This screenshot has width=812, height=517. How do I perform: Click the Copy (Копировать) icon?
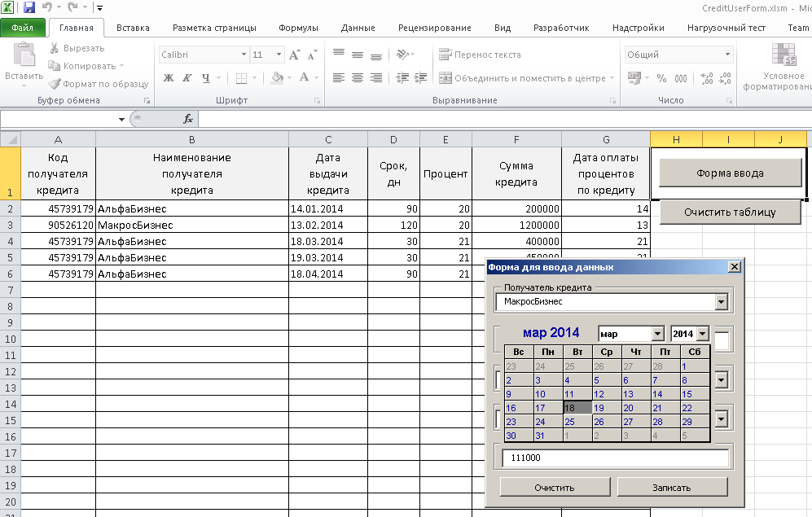pyautogui.click(x=54, y=66)
